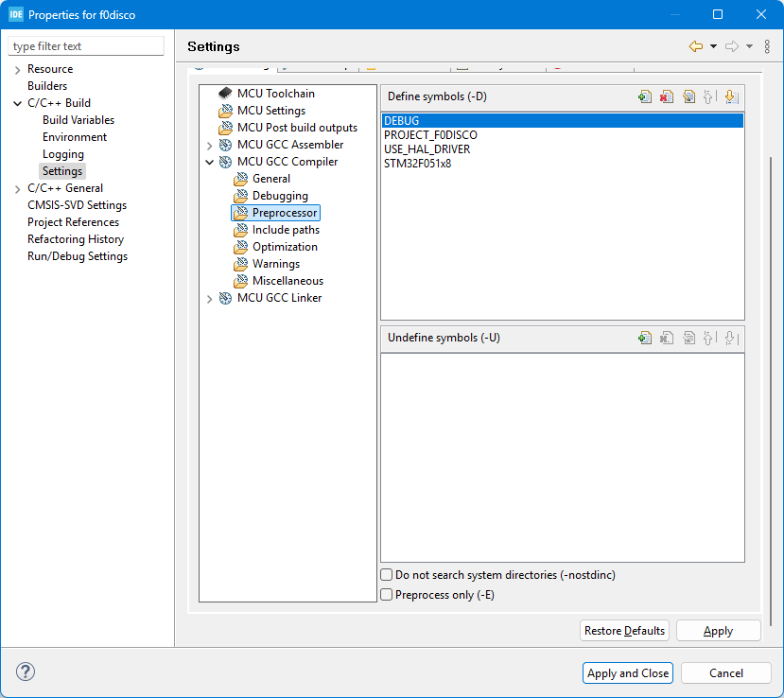Click the Apply and Close button
This screenshot has width=784, height=698.
point(628,673)
